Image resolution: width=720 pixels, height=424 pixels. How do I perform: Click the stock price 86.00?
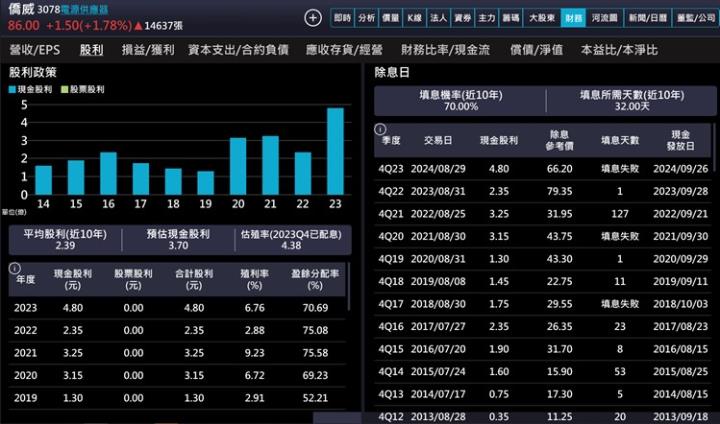(x=23, y=25)
